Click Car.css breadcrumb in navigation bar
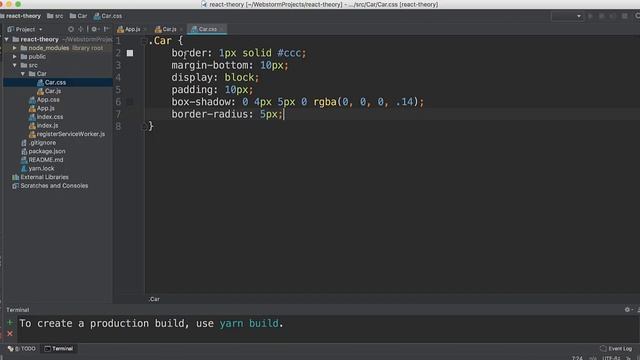Screen dimensions: 640x360 [x=108, y=16]
